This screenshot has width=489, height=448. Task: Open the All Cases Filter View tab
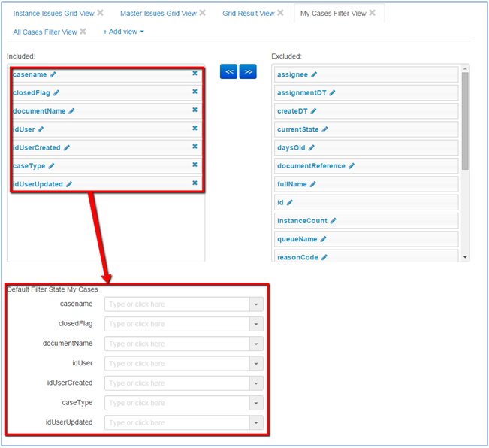[x=45, y=32]
